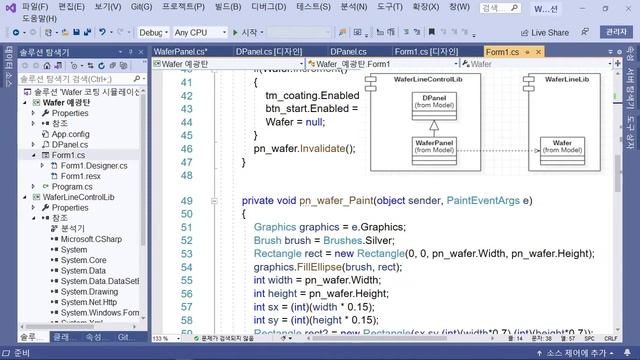Close the Form1.cs tab

538,52
